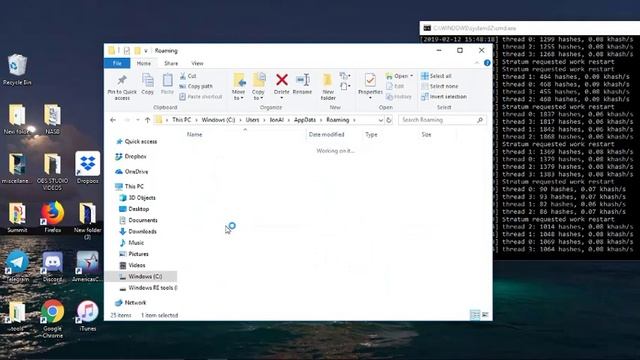Image resolution: width=640 pixels, height=360 pixels.
Task: Sort by Date modified column
Action: (327, 134)
